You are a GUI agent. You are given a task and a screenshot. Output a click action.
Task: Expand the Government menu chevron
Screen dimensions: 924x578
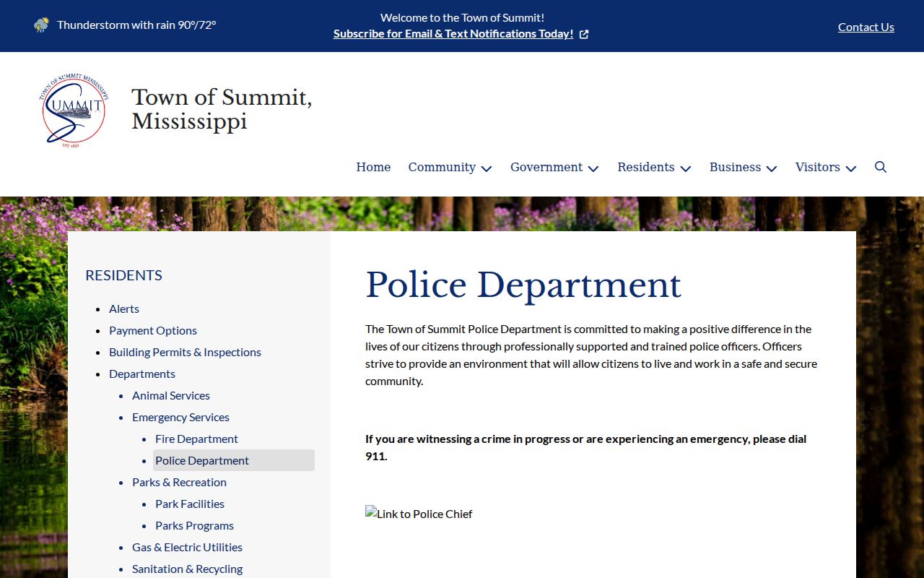pyautogui.click(x=593, y=168)
